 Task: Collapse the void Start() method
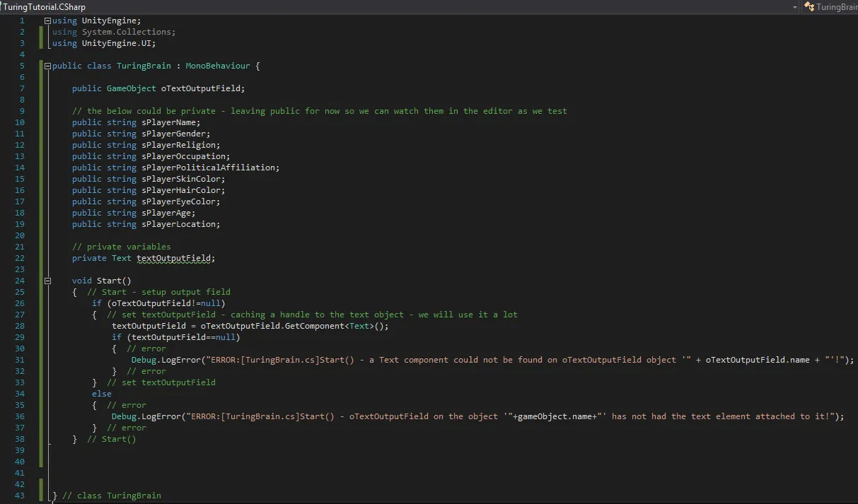pyautogui.click(x=48, y=281)
